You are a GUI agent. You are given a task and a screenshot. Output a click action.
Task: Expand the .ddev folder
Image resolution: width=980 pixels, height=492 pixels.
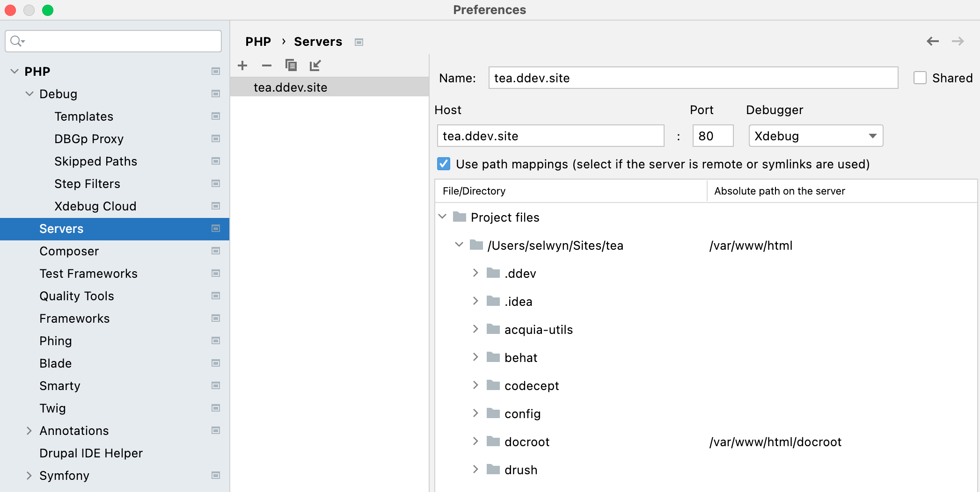point(475,273)
